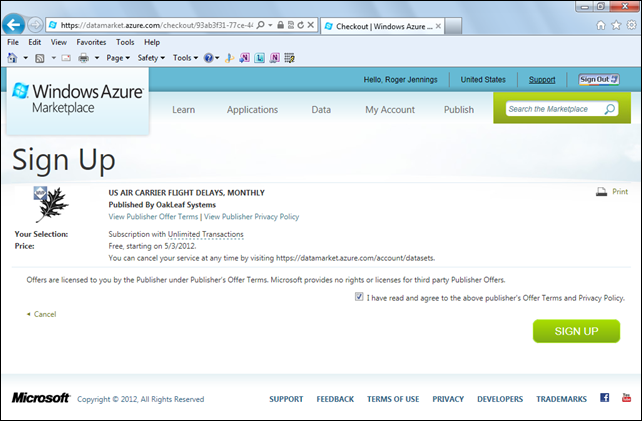Click the Support link in header
The width and height of the screenshot is (642, 421).
click(x=542, y=80)
